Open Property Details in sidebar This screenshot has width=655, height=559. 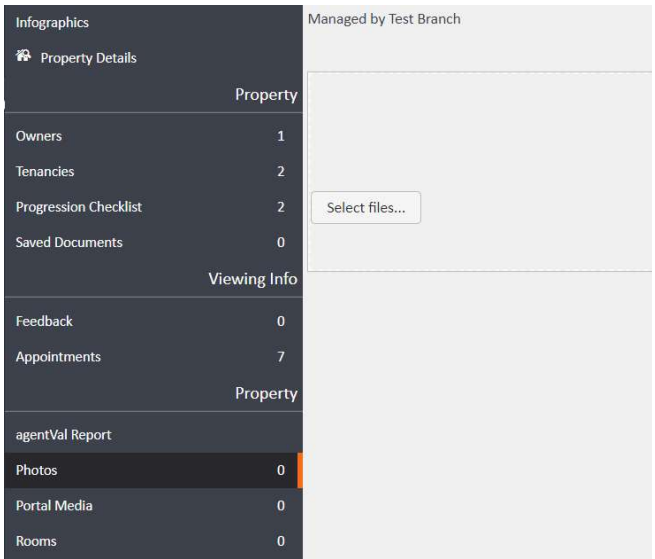[88, 58]
